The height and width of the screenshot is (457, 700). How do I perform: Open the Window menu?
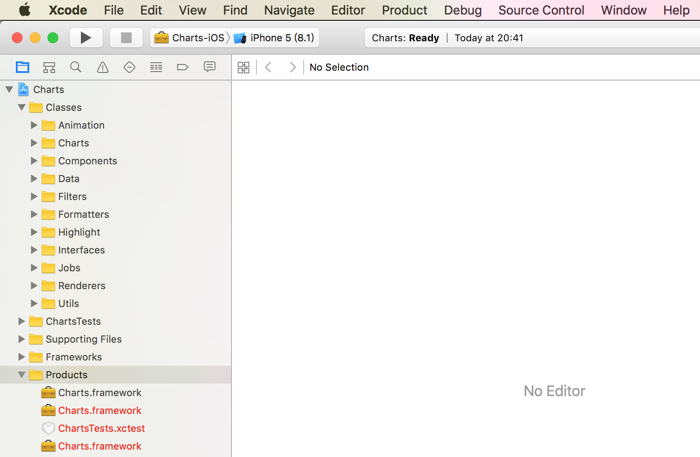tap(624, 10)
